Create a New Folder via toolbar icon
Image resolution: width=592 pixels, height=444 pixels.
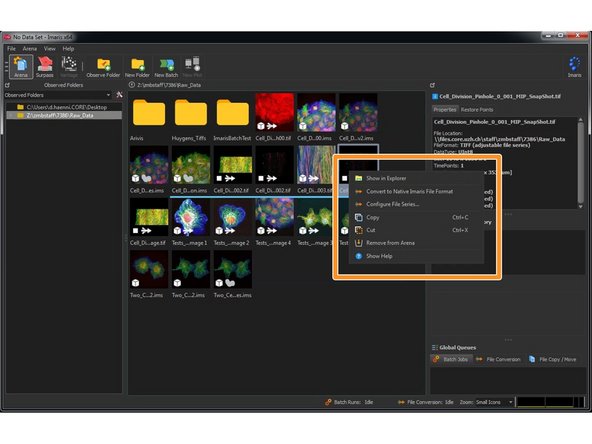(137, 67)
